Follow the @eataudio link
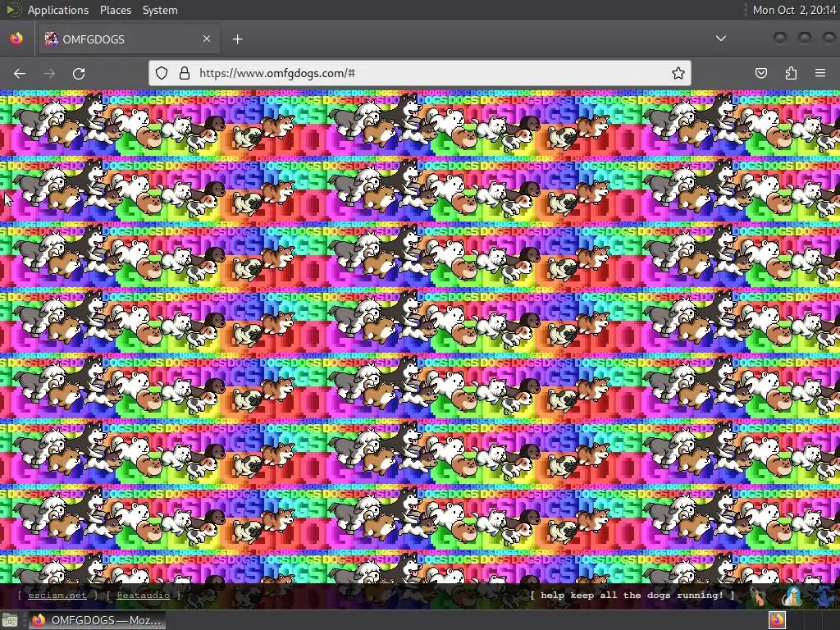 (143, 596)
